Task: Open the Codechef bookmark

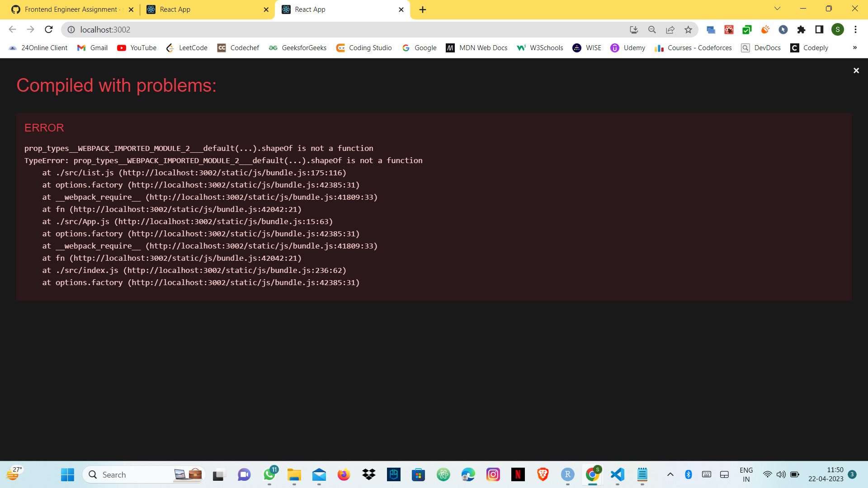Action: coord(238,47)
